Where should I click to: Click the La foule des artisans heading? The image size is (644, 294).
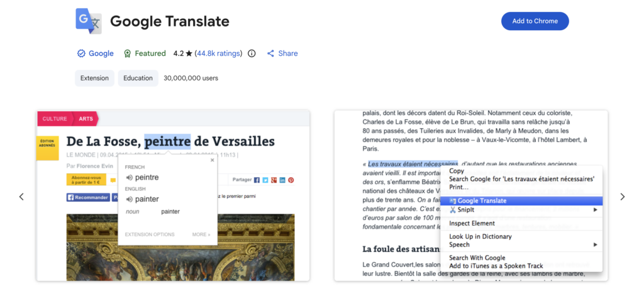[401, 249]
